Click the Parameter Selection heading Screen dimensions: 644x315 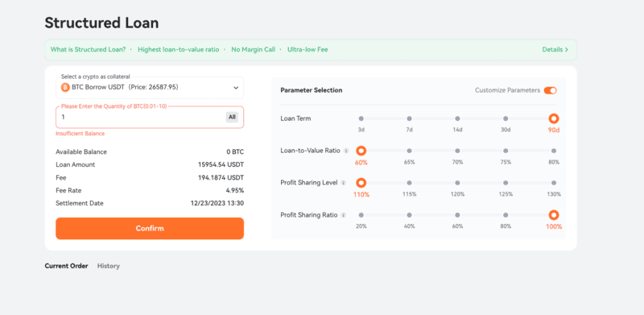tap(312, 90)
